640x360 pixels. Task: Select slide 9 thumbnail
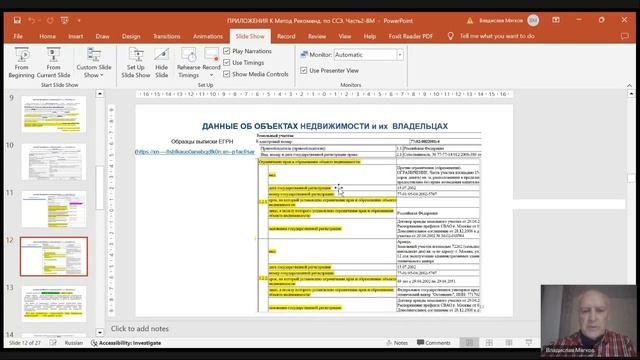54,114
